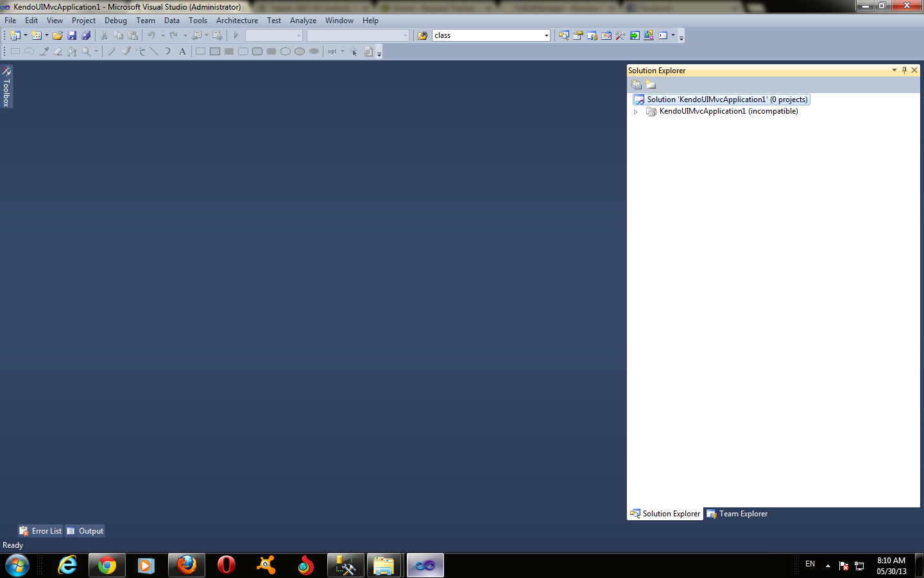Open the Add New Item dropdown arrow
The height and width of the screenshot is (578, 924).
[47, 35]
